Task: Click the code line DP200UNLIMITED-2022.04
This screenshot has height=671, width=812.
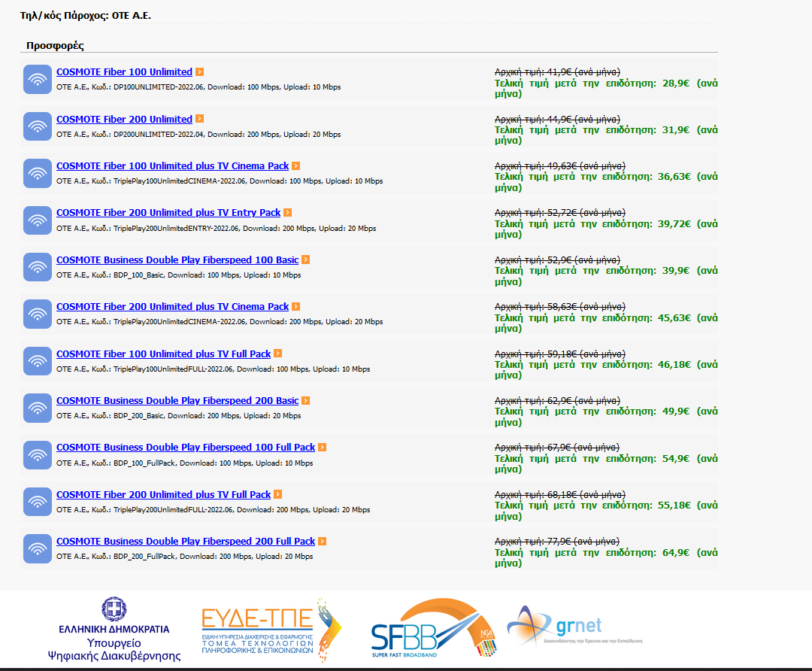Action: tap(198, 134)
